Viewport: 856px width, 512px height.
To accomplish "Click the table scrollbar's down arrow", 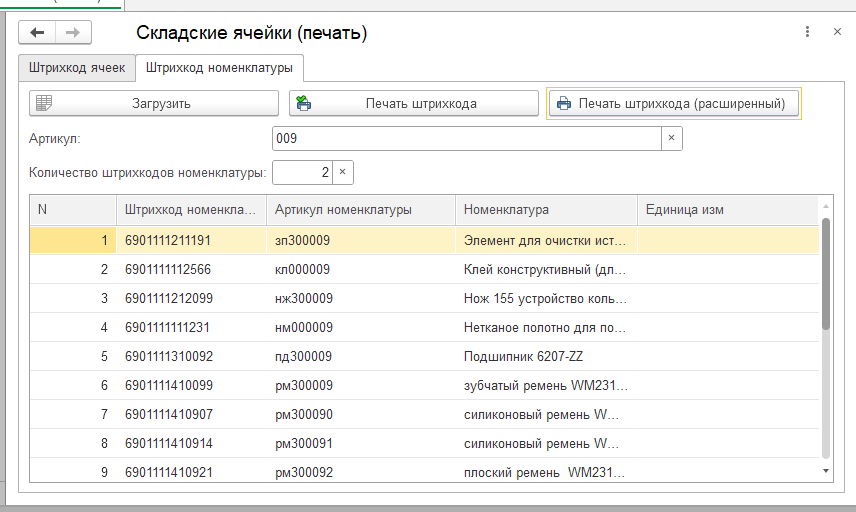I will [x=825, y=471].
